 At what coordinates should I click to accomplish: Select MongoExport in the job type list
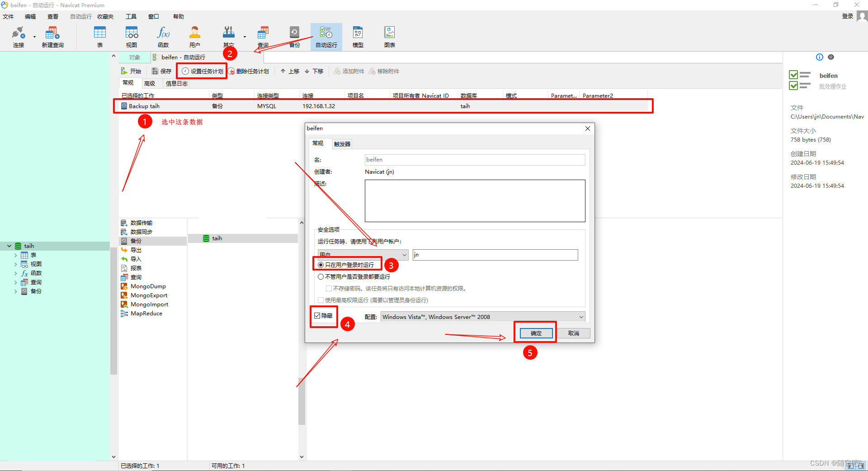pos(149,295)
